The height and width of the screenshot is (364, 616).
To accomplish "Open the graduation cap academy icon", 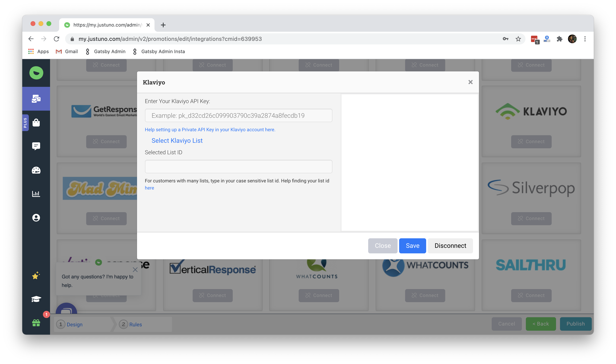I will click(x=36, y=299).
